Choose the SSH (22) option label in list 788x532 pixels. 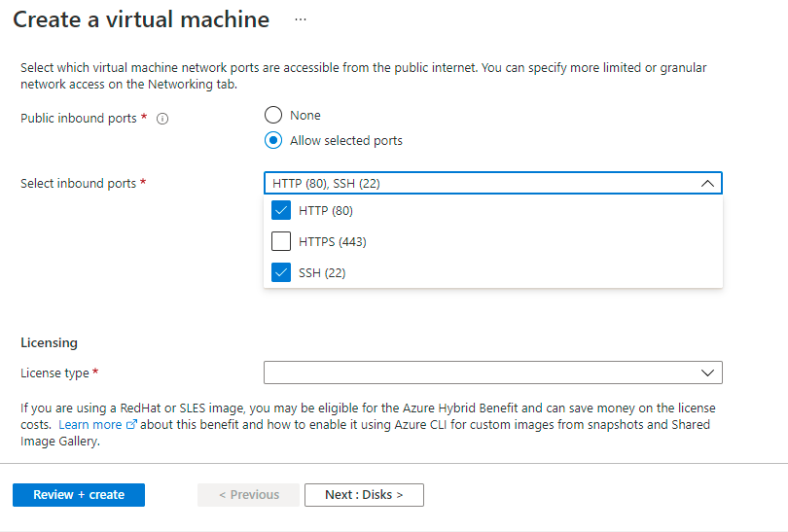click(322, 272)
